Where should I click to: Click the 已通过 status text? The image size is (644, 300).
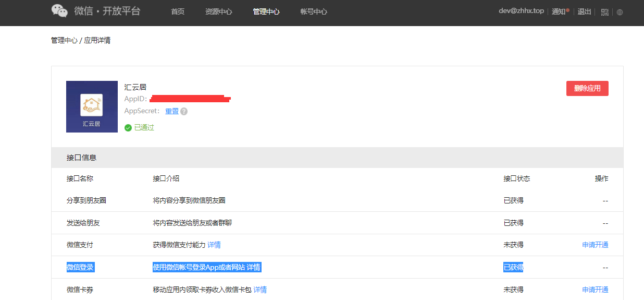click(144, 127)
